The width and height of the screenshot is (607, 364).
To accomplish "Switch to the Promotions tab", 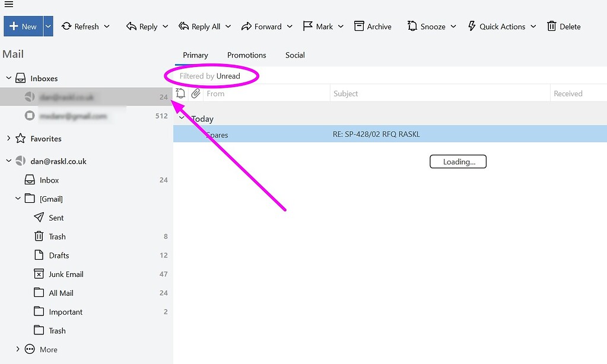I will 246,55.
